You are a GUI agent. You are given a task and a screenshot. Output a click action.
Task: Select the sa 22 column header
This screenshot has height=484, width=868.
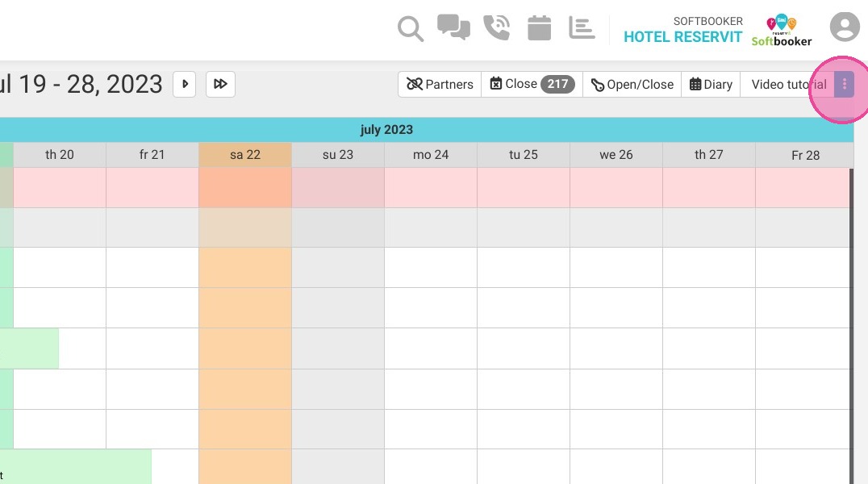click(245, 155)
